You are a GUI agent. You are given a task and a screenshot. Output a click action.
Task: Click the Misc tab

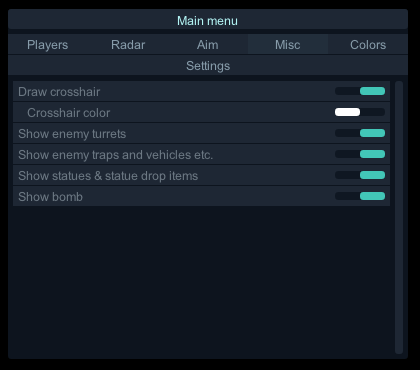pyautogui.click(x=288, y=45)
